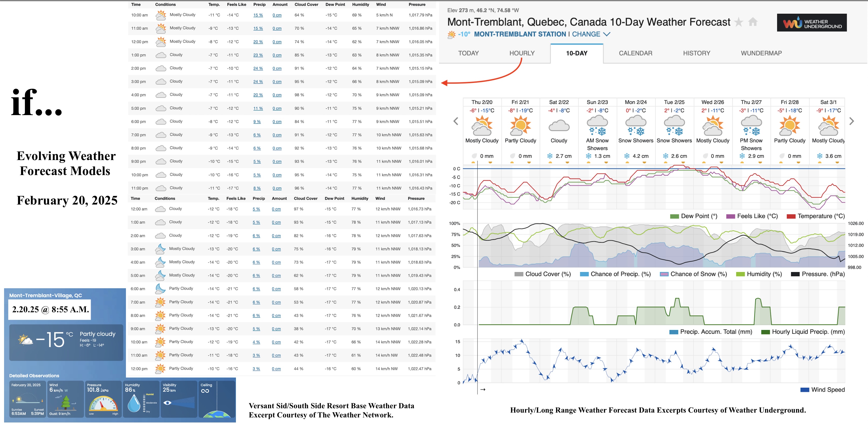Image resolution: width=868 pixels, height=438 pixels.
Task: Click the Humidity droplet icon
Action: (x=134, y=403)
